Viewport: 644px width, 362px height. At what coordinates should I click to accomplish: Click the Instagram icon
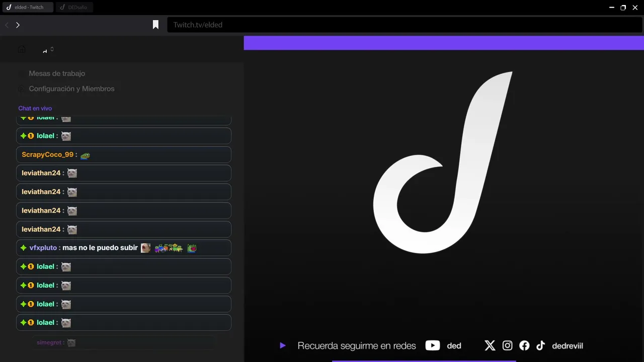(507, 345)
